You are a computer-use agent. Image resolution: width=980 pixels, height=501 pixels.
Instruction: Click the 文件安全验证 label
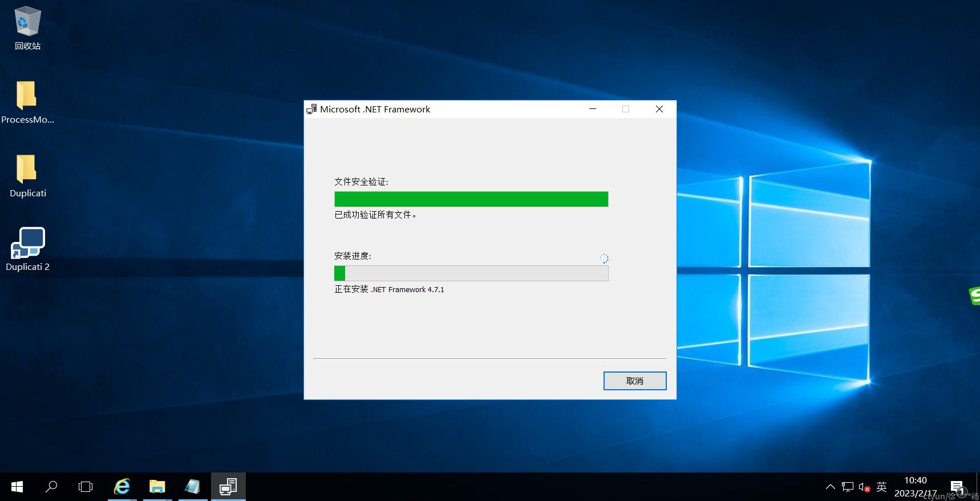point(361,182)
